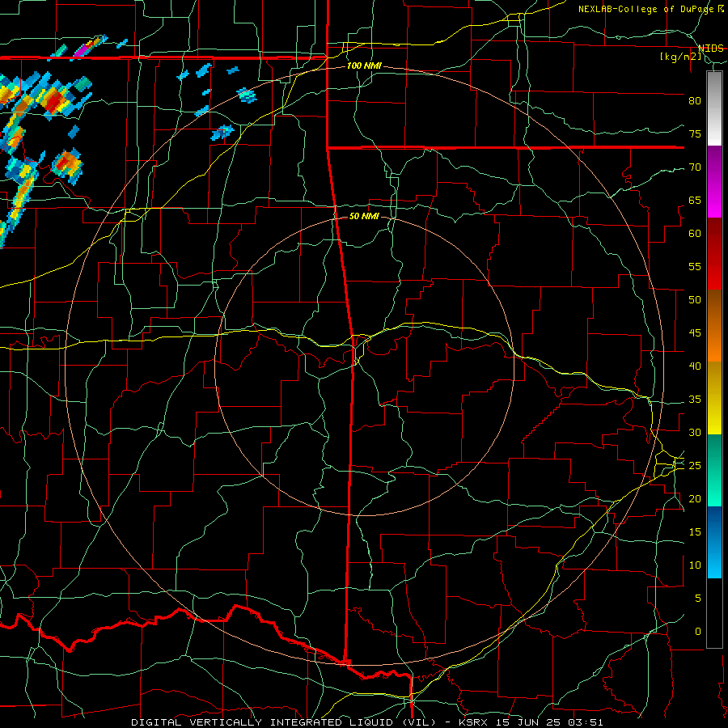The width and height of the screenshot is (728, 728).
Task: Select the 60 value on the scale
Action: [695, 234]
